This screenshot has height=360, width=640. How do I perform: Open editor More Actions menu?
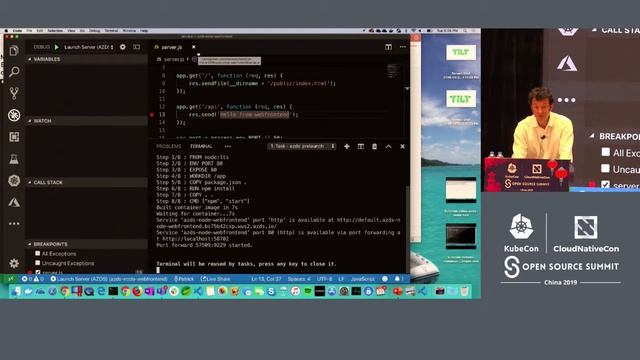click(402, 47)
